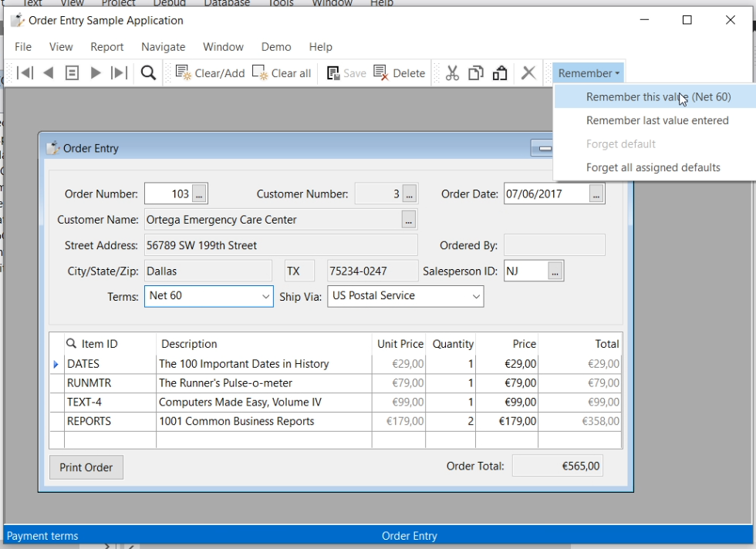
Task: Click the scissors cut icon
Action: [x=453, y=73]
